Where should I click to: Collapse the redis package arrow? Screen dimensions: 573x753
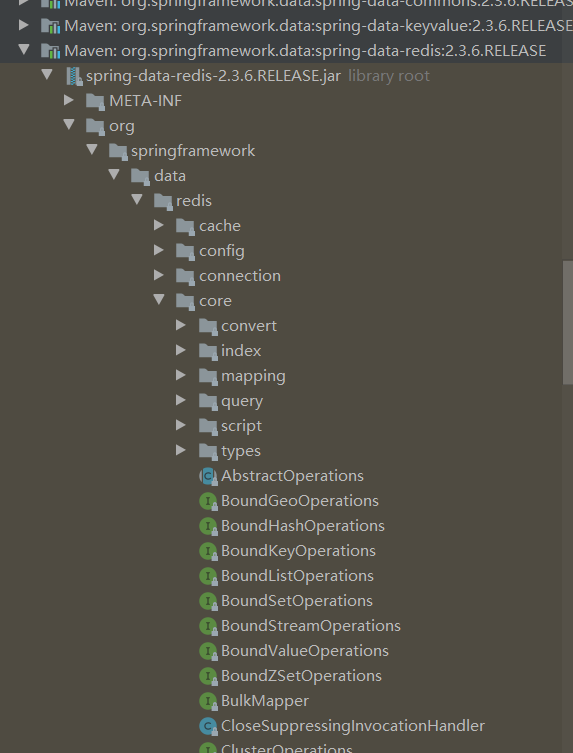click(137, 200)
